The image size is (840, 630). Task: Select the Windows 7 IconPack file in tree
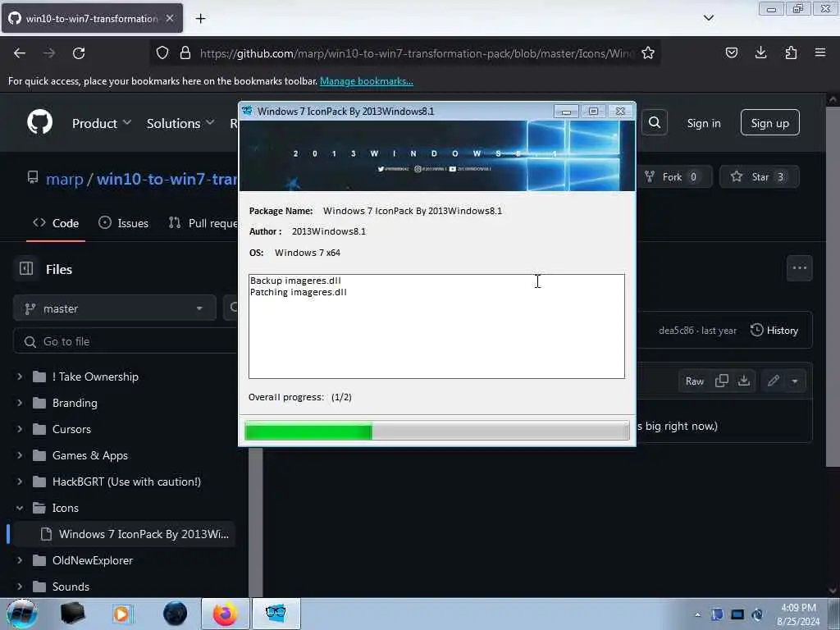(x=125, y=534)
